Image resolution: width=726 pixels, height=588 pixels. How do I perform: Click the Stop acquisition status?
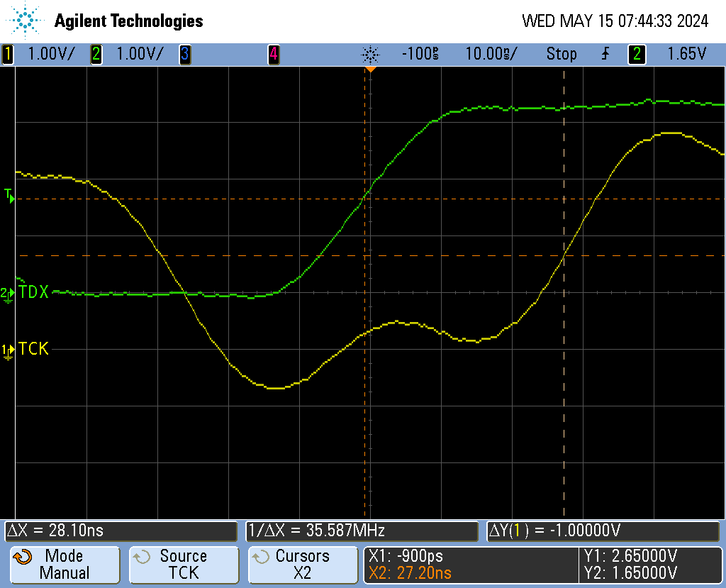pos(562,54)
